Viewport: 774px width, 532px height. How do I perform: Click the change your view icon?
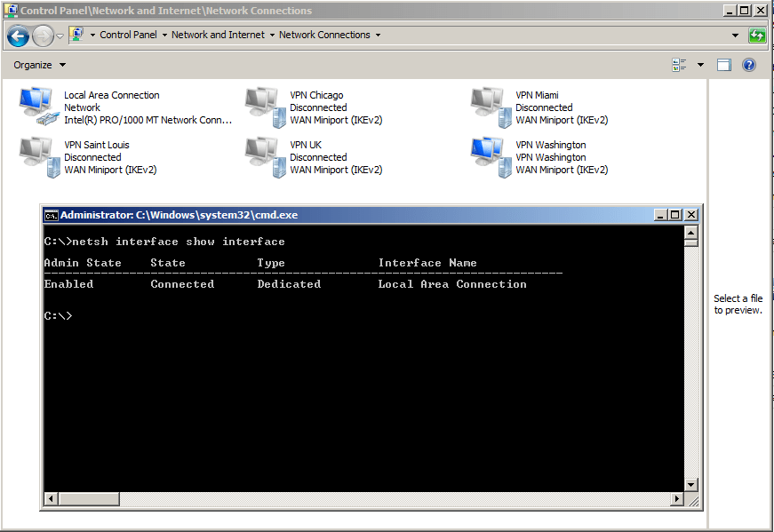pos(681,64)
